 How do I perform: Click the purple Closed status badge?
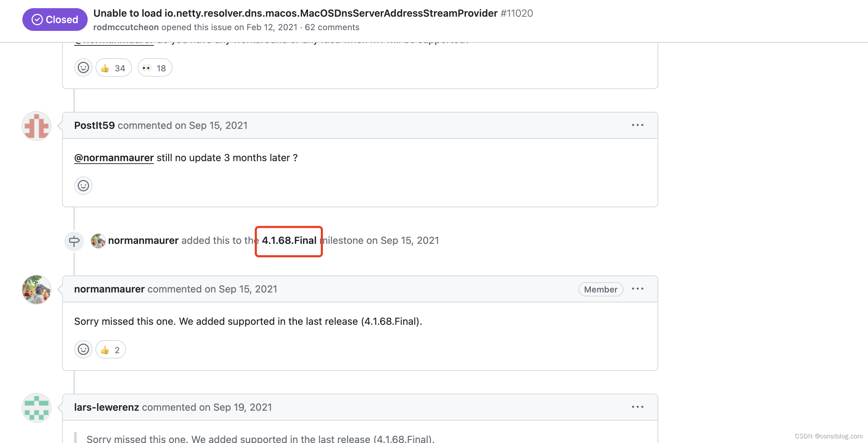pos(55,20)
